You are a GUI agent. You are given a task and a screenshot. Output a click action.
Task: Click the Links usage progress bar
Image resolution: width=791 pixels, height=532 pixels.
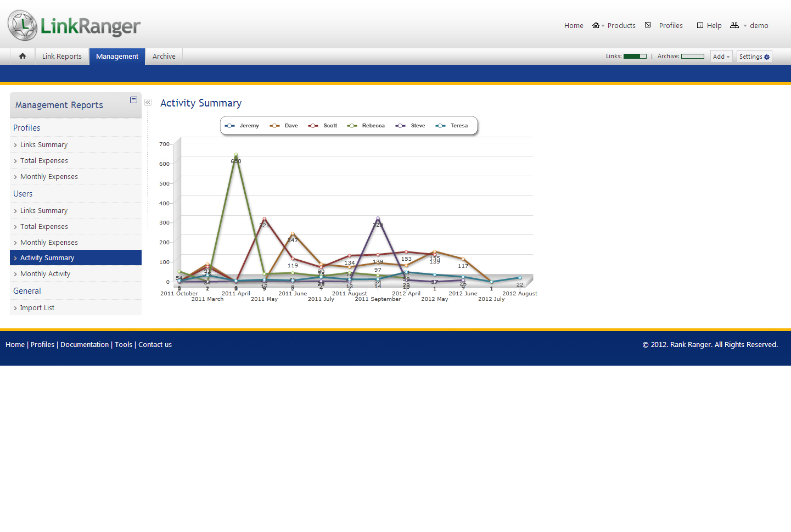(635, 57)
